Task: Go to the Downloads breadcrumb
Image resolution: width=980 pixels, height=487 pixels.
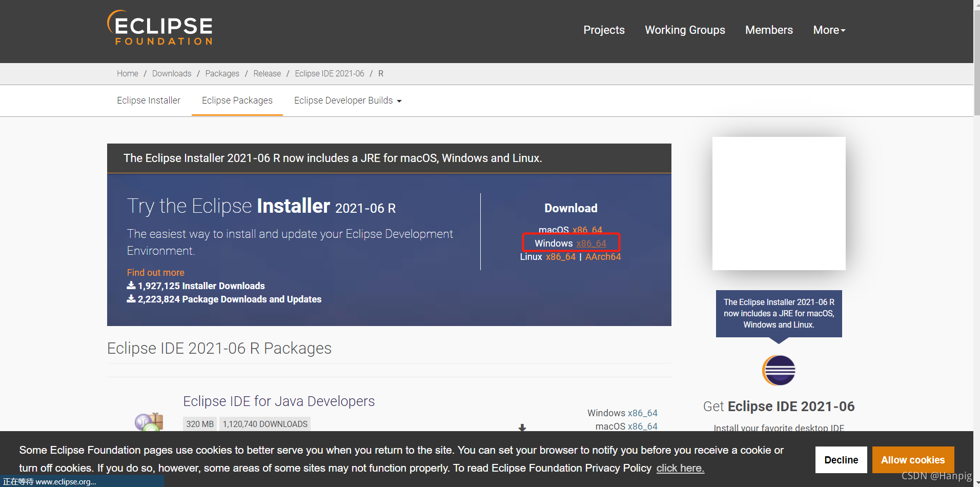Action: pos(172,74)
